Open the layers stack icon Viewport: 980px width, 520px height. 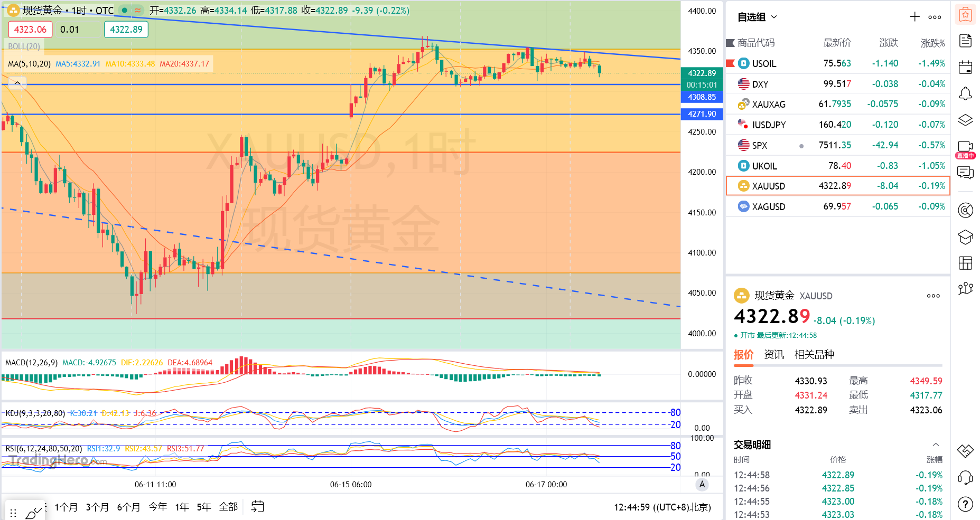(965, 120)
